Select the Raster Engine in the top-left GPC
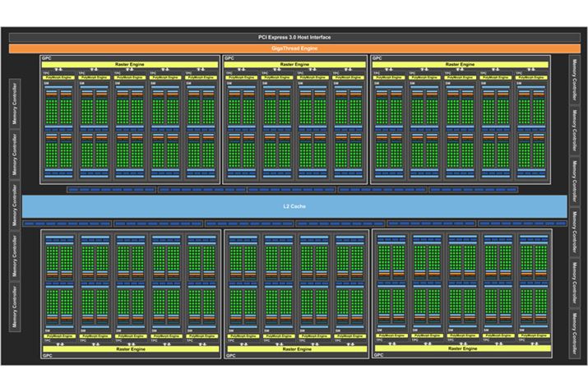The width and height of the screenshot is (588, 392). 129,63
